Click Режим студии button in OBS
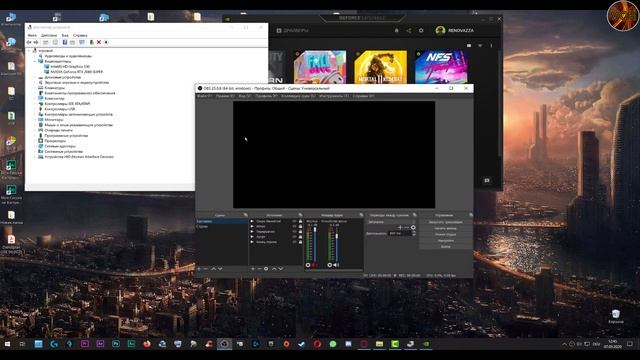 click(x=445, y=234)
